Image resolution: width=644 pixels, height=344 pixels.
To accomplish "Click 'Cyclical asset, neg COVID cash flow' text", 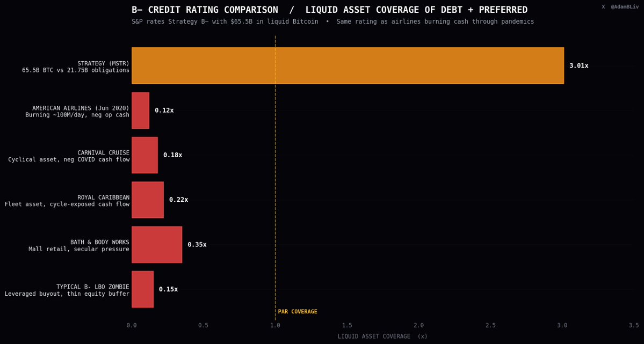I will pyautogui.click(x=69, y=160).
